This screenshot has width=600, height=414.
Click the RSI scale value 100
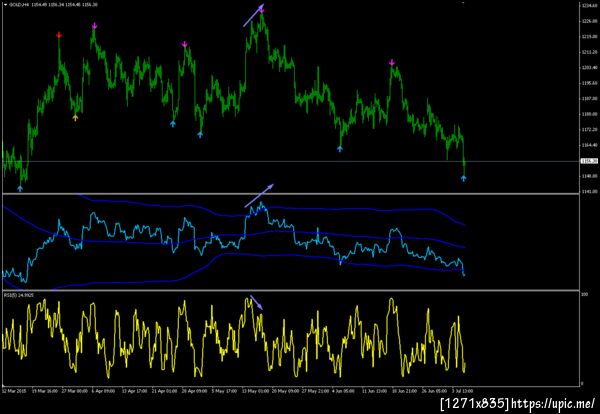[585, 295]
